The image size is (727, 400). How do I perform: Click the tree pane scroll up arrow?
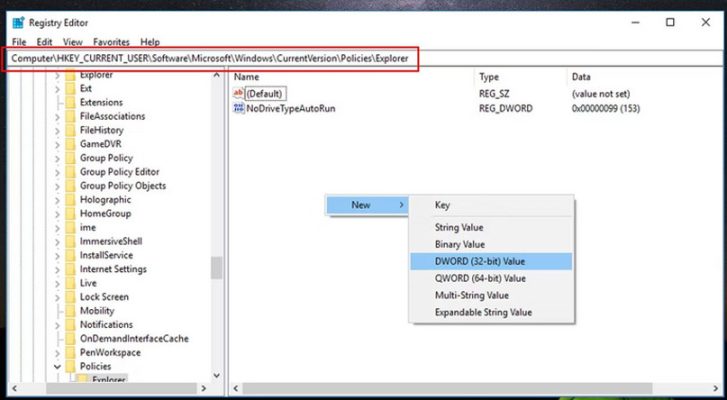216,76
